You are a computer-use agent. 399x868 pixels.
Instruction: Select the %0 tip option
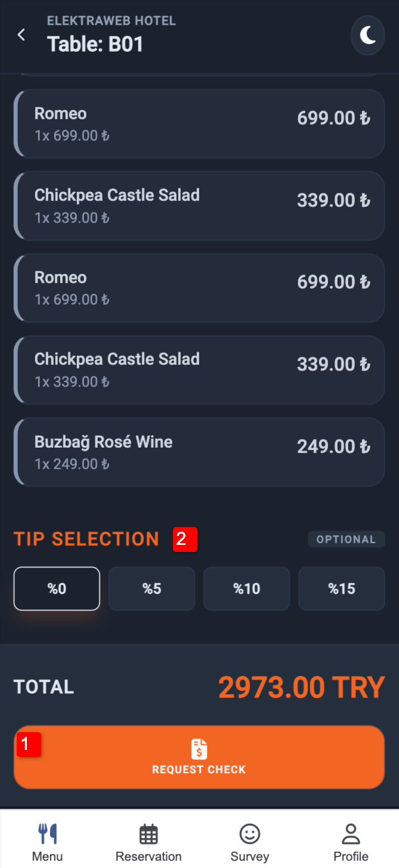[x=57, y=588]
